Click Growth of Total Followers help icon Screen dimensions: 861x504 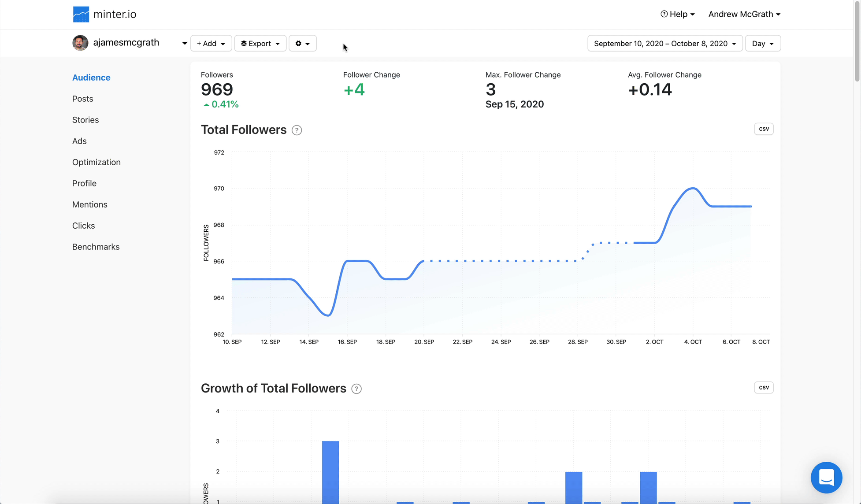(x=356, y=389)
